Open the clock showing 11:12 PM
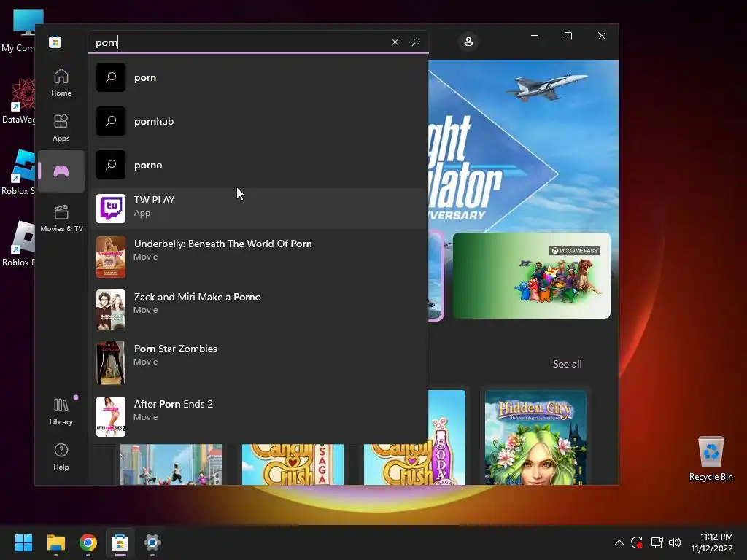This screenshot has width=747, height=560. [x=712, y=542]
